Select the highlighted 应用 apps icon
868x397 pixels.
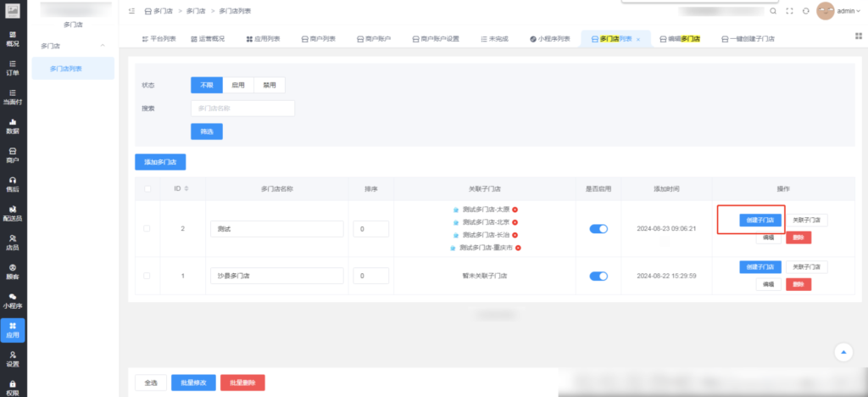pyautogui.click(x=12, y=330)
